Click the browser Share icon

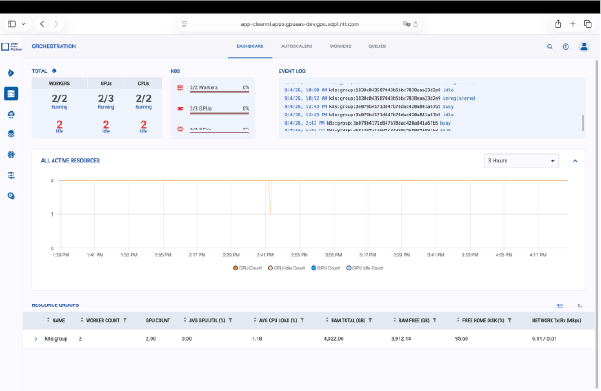tap(558, 24)
